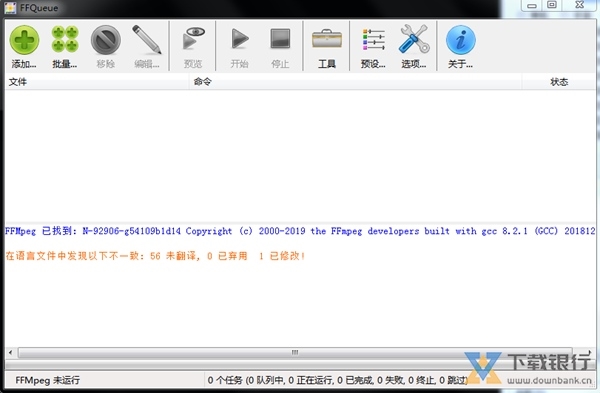Select the FFMpeg 已找到 log line
Viewport: 600px width, 393px height.
coord(300,231)
